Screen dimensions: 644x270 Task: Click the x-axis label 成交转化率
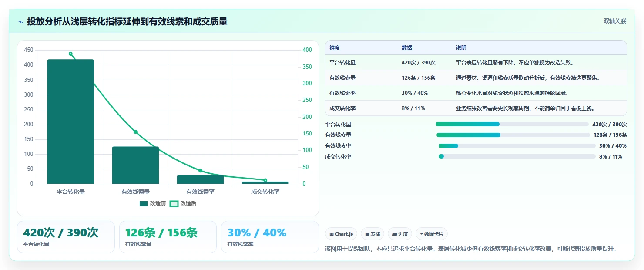click(x=265, y=192)
